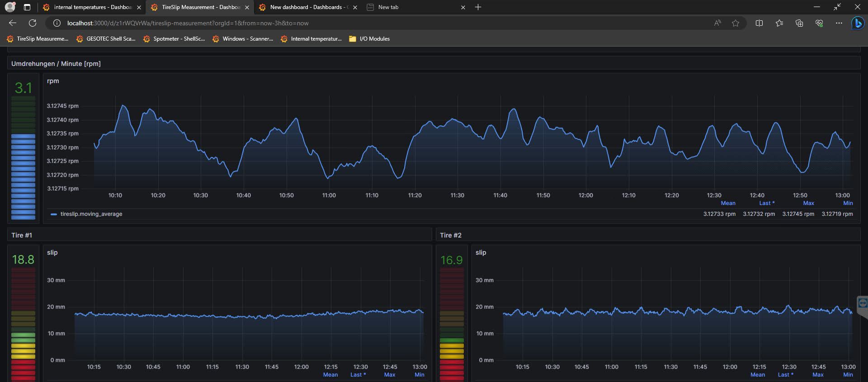Open the Collections icon in toolbar

pos(799,23)
